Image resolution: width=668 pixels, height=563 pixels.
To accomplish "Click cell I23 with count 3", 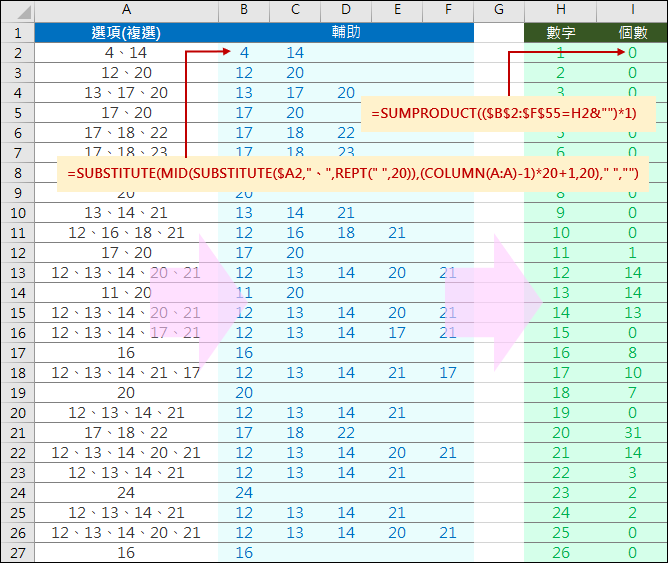I will click(x=632, y=473).
